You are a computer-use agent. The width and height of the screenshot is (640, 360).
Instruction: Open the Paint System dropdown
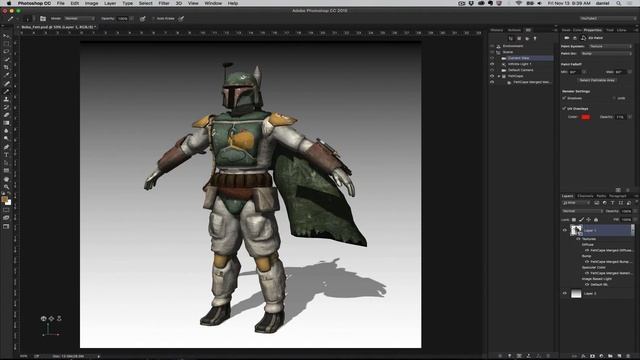(611, 46)
